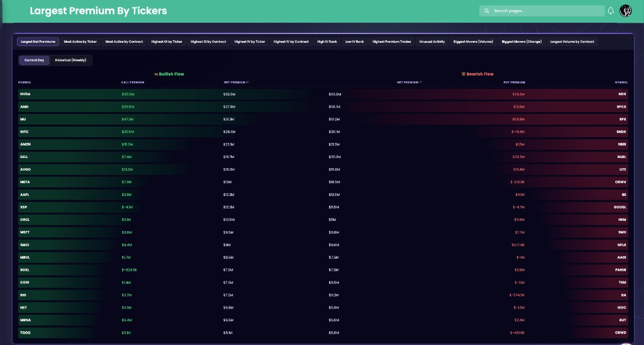This screenshot has height=345, width=644.
Task: Select the SMCI ticker symbol
Action: [x=25, y=245]
